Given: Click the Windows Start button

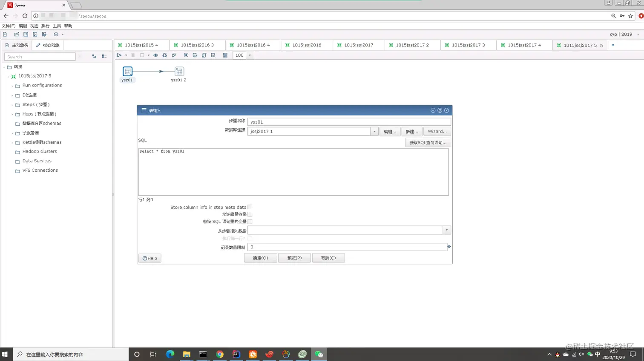Looking at the screenshot, I should (x=5, y=354).
